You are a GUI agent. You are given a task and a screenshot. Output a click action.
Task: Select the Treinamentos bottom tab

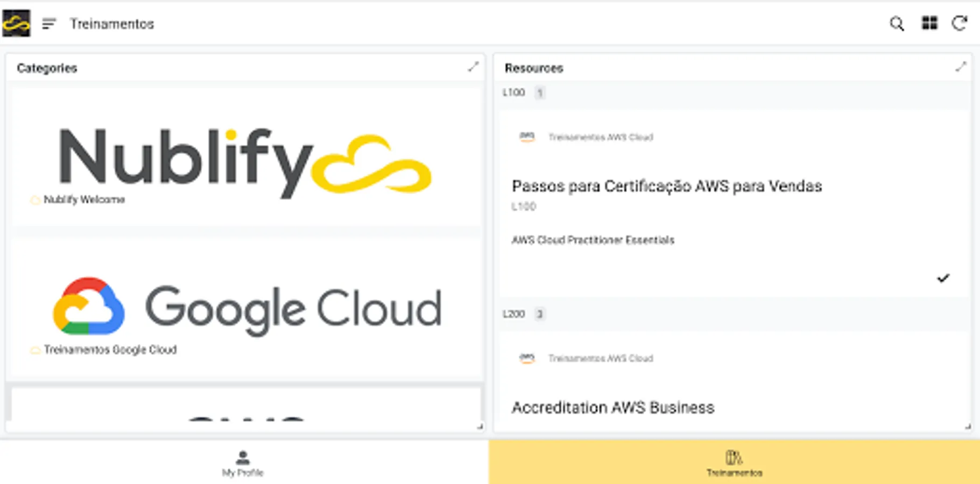(x=734, y=462)
